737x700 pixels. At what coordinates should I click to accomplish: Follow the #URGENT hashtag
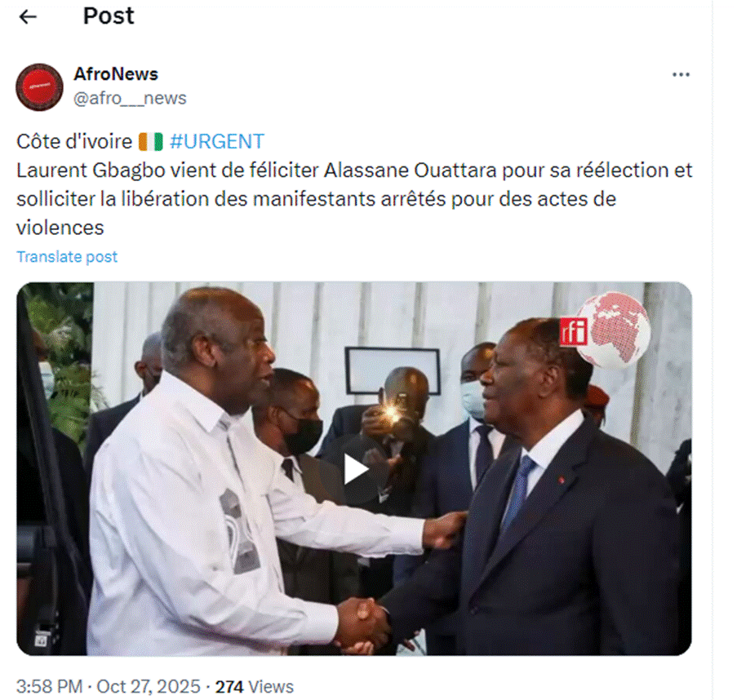click(x=216, y=141)
